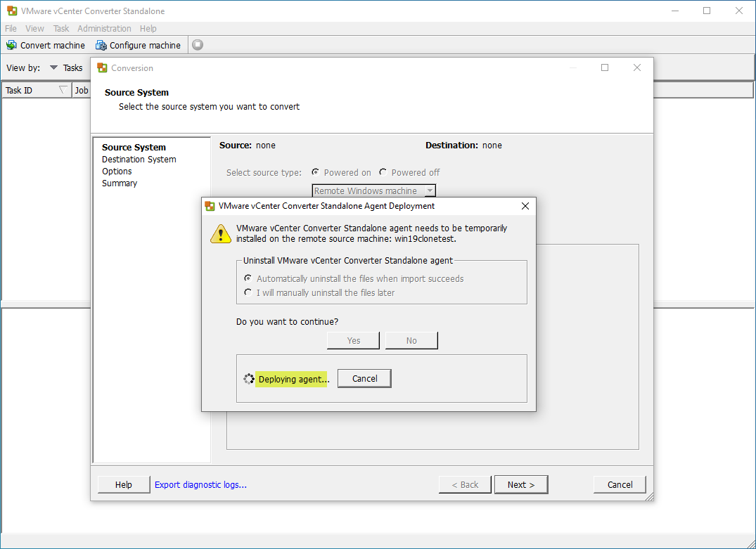Click the VMware Converter app icon in title bar

(x=12, y=11)
